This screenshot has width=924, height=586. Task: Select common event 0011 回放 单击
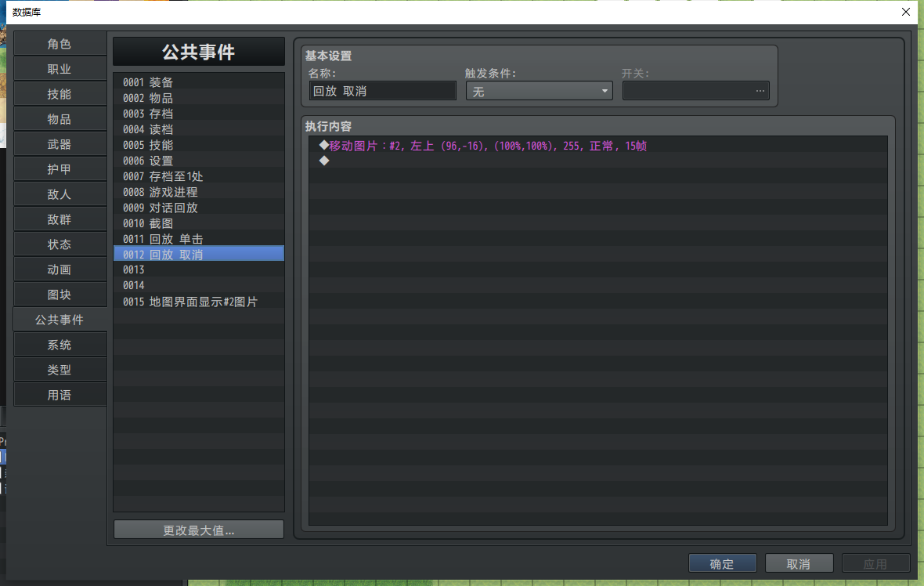(199, 239)
